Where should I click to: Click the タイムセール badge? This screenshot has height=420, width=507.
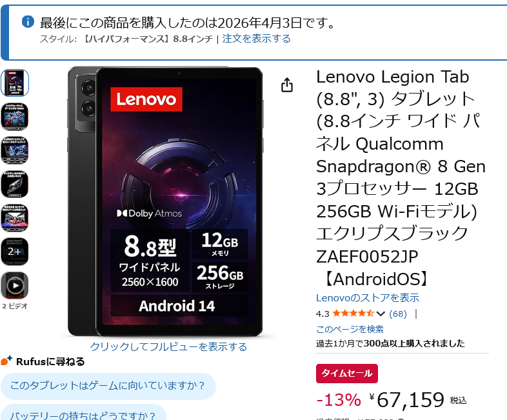tap(346, 374)
